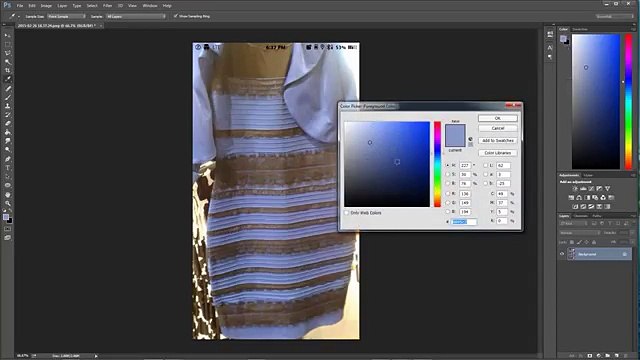Select the R red radio button
The image size is (640, 360).
tap(447, 193)
